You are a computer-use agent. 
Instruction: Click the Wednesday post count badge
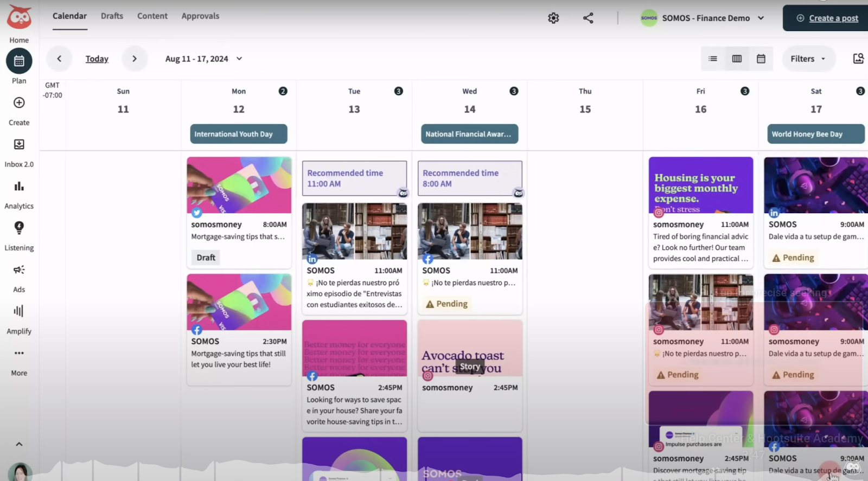click(x=514, y=91)
